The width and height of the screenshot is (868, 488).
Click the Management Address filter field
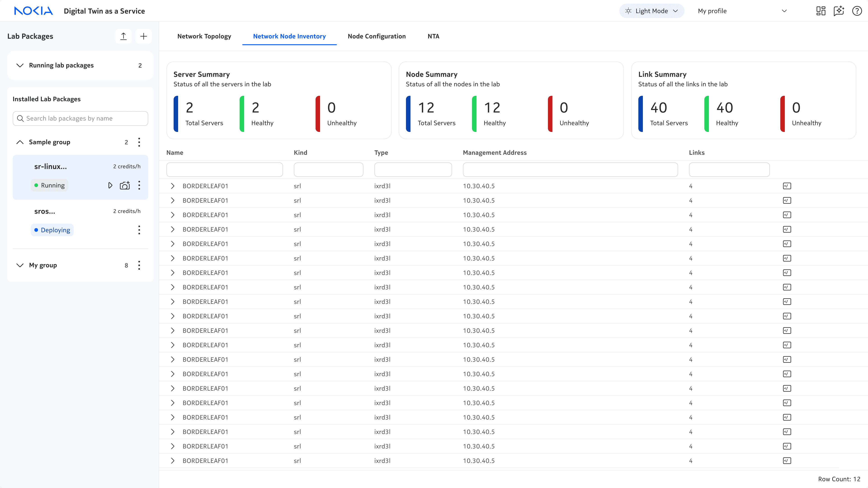570,170
